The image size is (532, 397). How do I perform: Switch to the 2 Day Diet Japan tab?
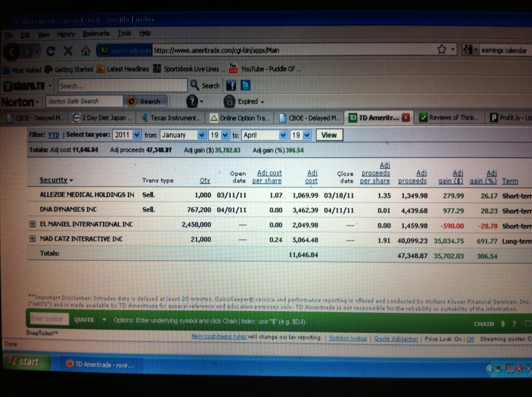pyautogui.click(x=102, y=118)
